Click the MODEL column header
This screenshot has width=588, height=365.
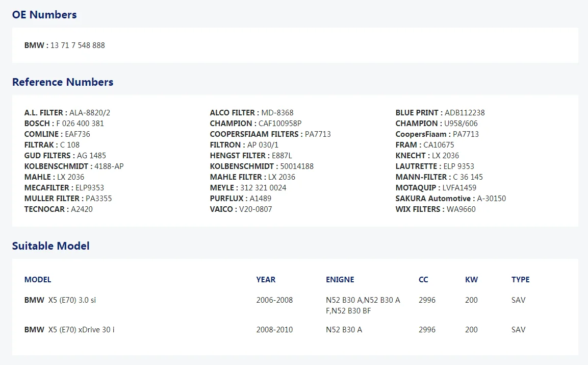(x=38, y=279)
